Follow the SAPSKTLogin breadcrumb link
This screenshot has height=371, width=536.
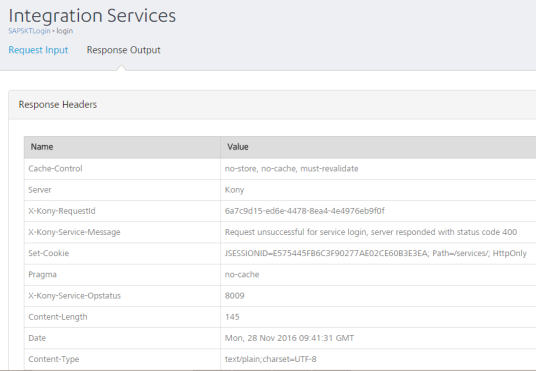click(29, 31)
